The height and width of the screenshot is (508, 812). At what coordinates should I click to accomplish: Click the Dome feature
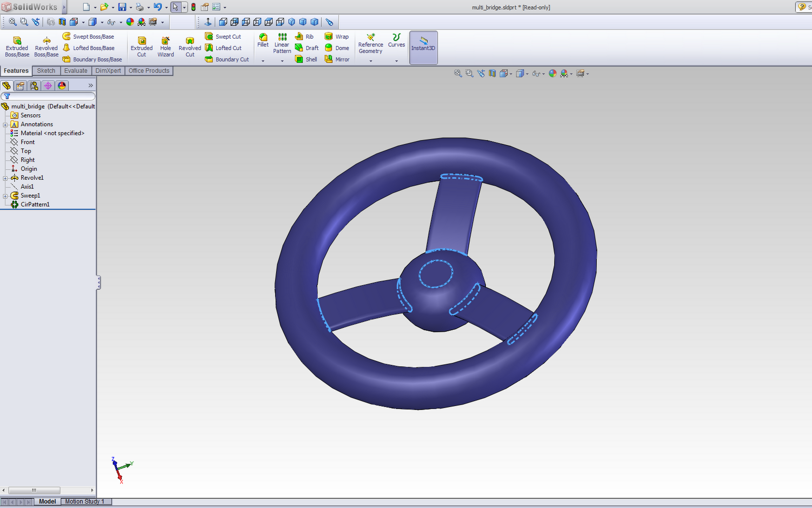click(336, 48)
